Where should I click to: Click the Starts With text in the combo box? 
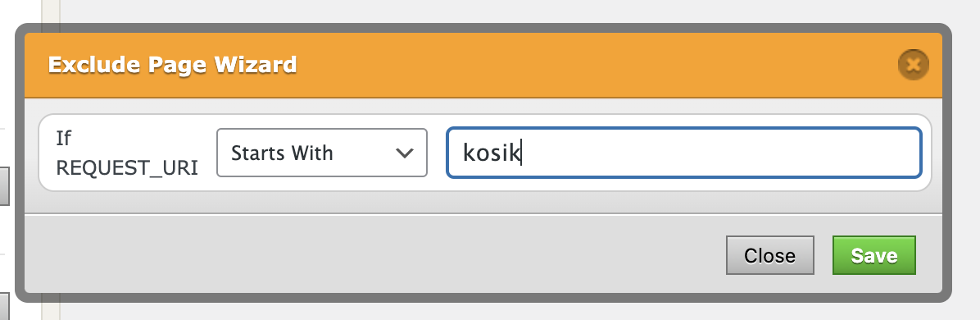pos(282,153)
